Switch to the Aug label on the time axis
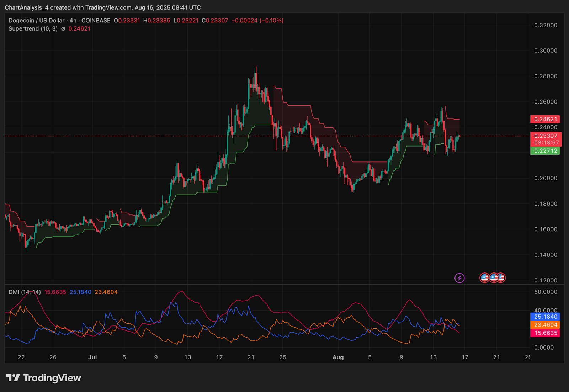This screenshot has width=569, height=392. (x=338, y=357)
